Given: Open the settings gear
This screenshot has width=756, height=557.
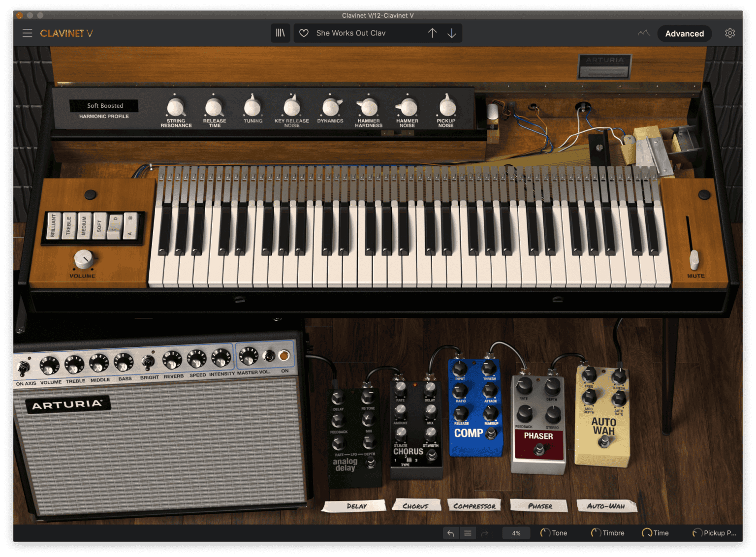Looking at the screenshot, I should click(730, 33).
